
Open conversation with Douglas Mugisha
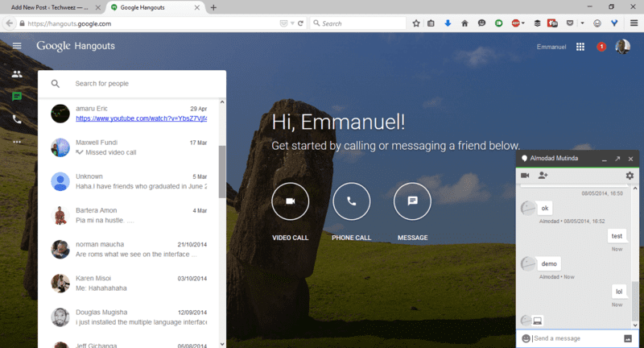click(x=129, y=317)
